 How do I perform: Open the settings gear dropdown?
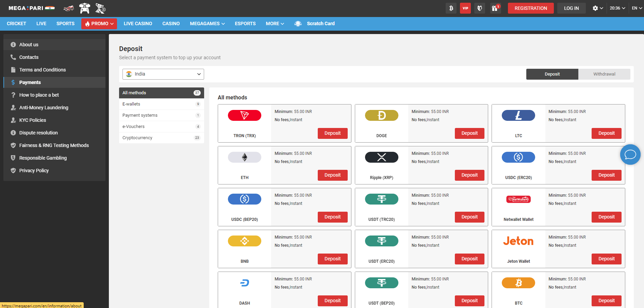598,8
